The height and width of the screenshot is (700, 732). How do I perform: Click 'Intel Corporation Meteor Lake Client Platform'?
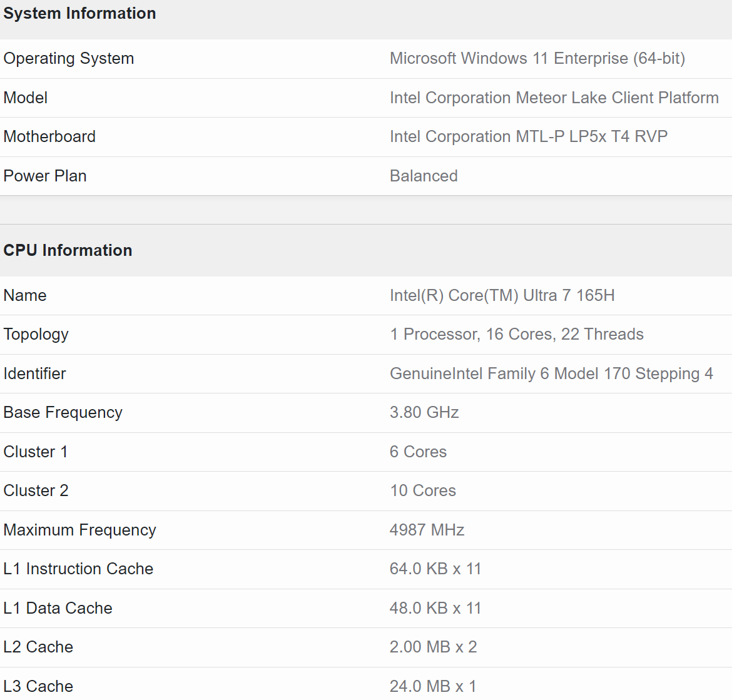(x=554, y=98)
